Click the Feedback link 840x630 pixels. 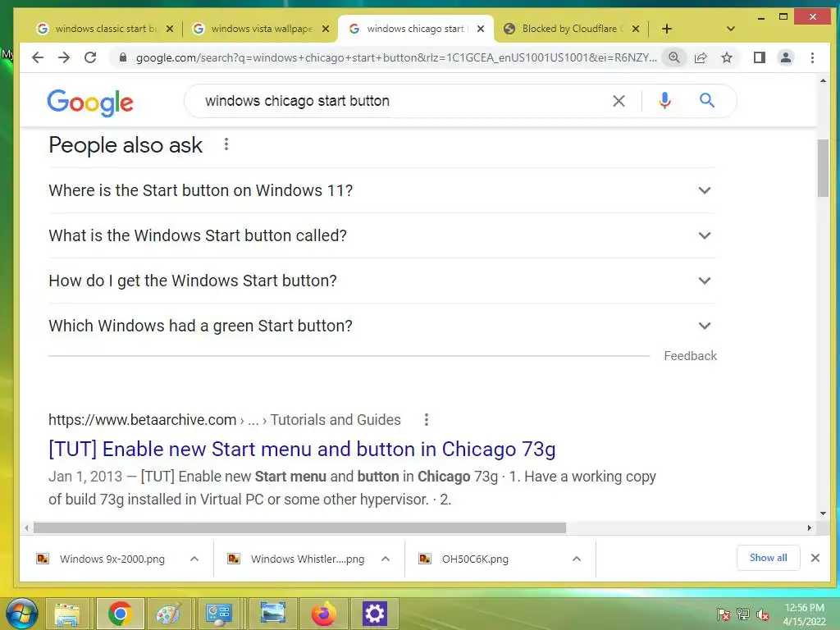690,356
